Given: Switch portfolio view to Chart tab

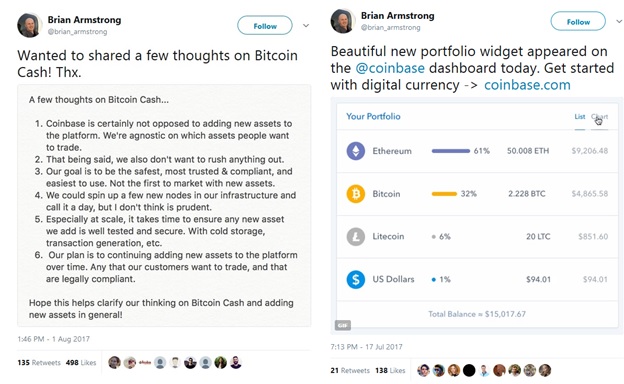Looking at the screenshot, I should point(599,117).
